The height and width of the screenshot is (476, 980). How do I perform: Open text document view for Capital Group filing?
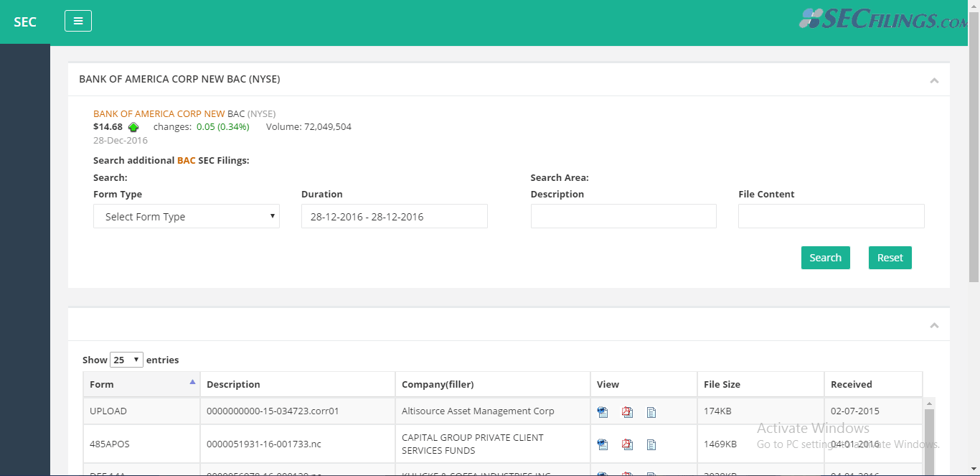(651, 444)
